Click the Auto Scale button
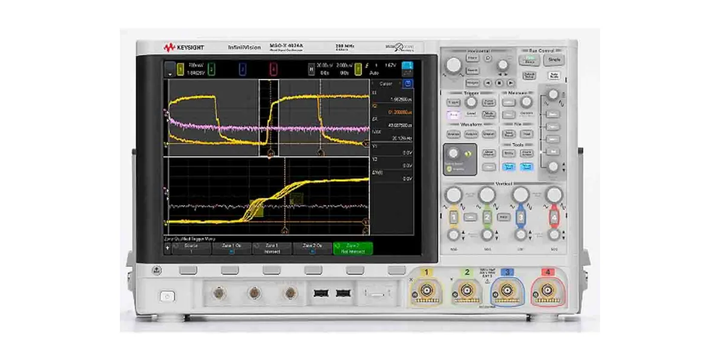Viewport: 720px width, 360px height. tap(554, 76)
